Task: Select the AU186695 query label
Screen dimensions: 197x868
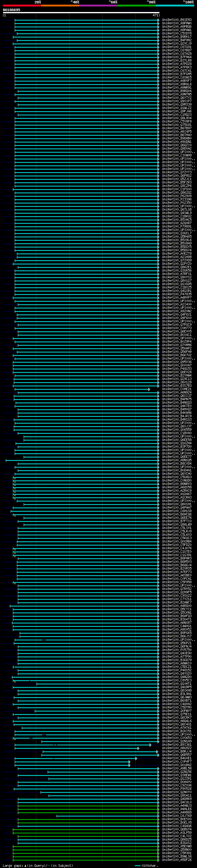Action: pos(11,10)
